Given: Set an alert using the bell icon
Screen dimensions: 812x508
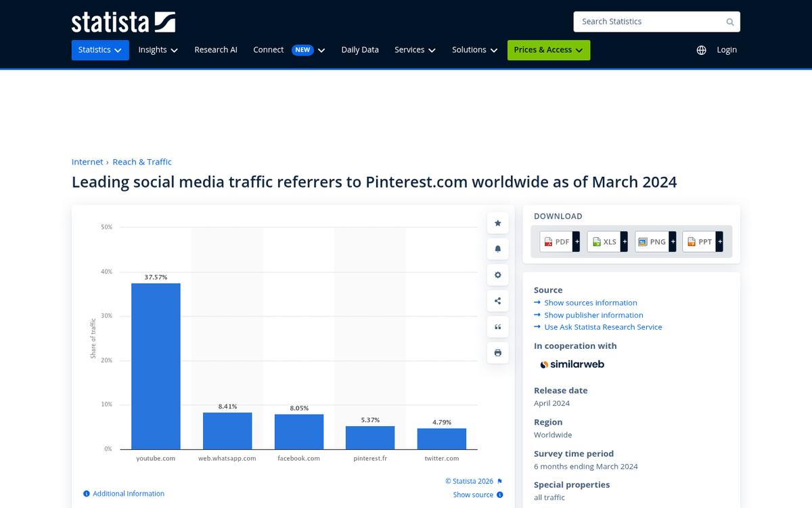Looking at the screenshot, I should point(497,249).
